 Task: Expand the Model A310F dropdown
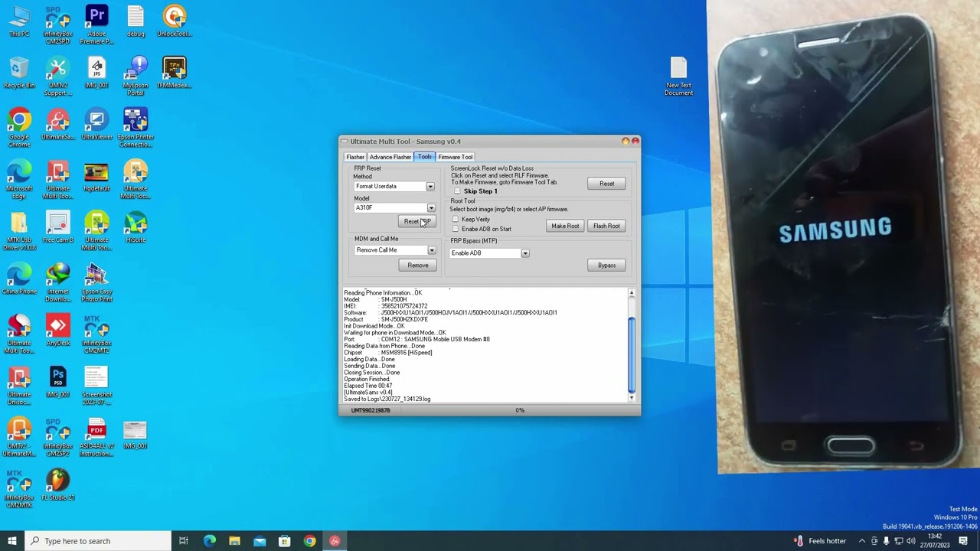tap(431, 207)
